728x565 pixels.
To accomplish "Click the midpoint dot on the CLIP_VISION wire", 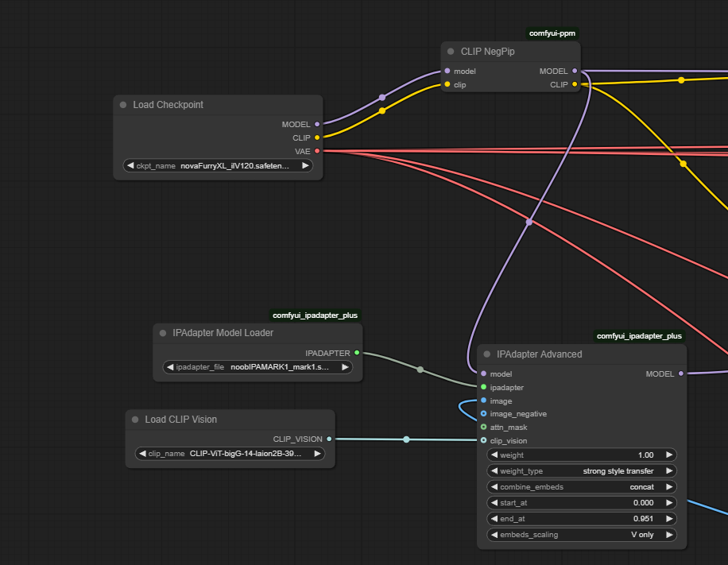I will [406, 439].
